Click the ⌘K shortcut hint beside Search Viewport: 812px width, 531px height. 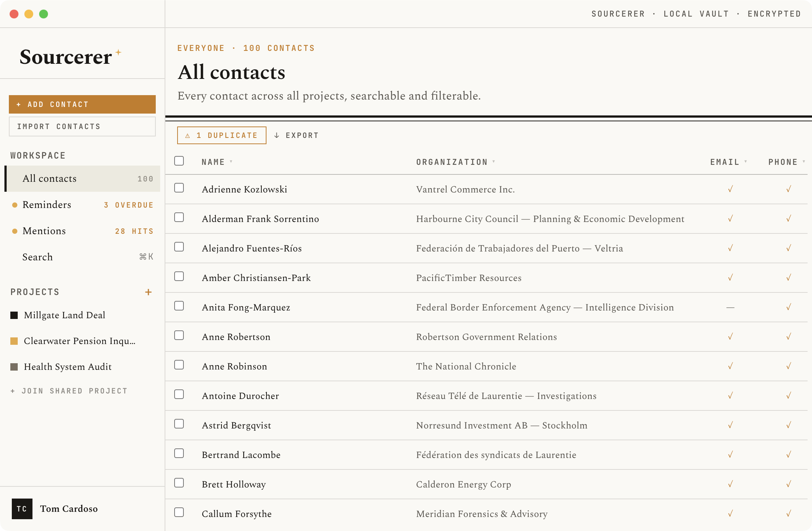coord(146,257)
